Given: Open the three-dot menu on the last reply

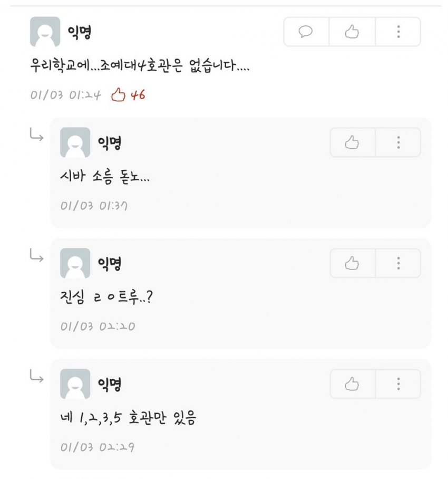Looking at the screenshot, I should (x=397, y=384).
